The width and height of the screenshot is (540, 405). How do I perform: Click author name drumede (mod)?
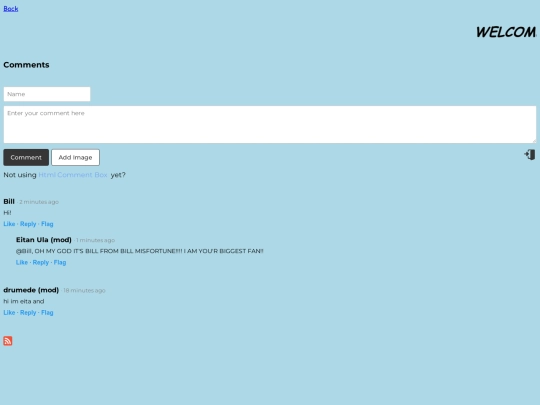(31, 290)
